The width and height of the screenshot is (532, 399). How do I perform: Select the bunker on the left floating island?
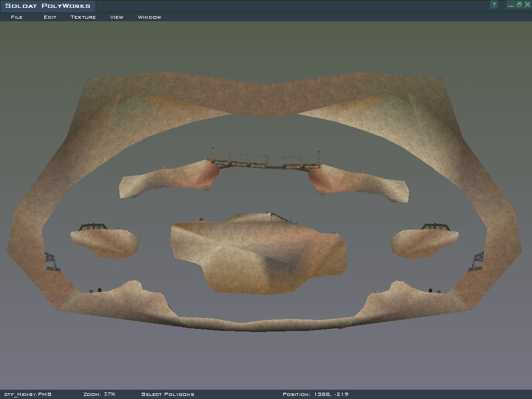pos(93,227)
